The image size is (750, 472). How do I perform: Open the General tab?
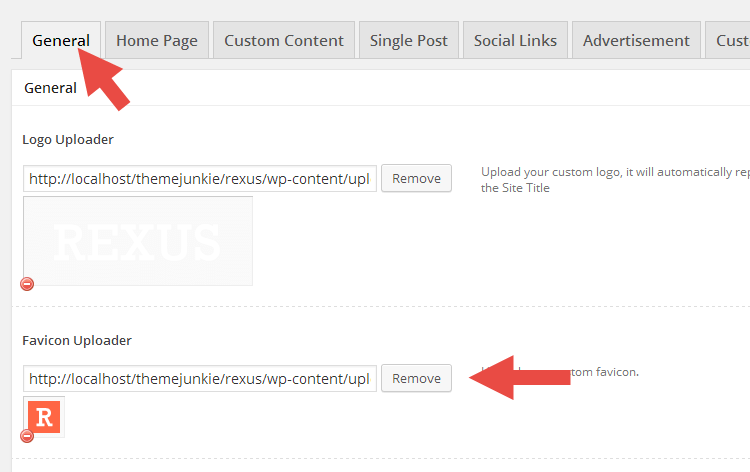click(61, 40)
